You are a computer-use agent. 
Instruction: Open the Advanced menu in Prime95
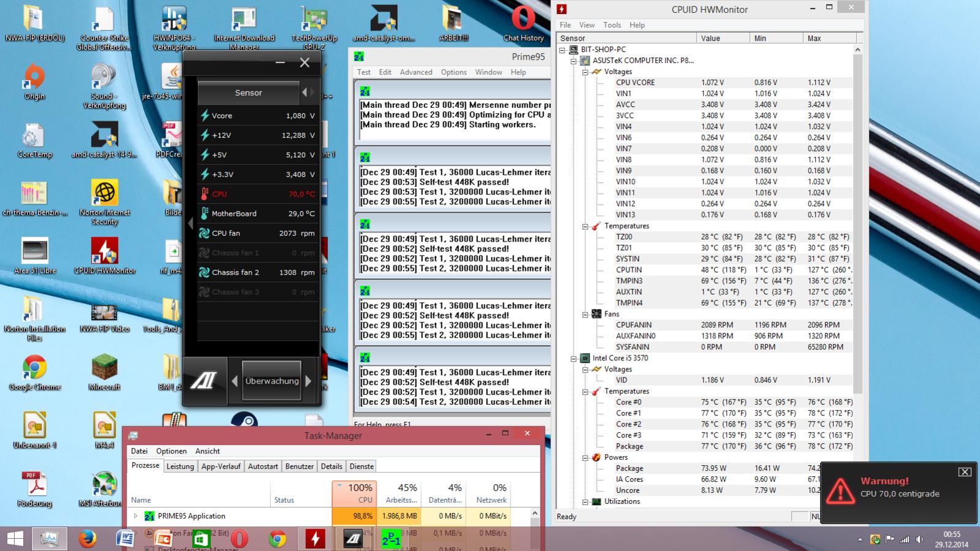click(x=416, y=72)
